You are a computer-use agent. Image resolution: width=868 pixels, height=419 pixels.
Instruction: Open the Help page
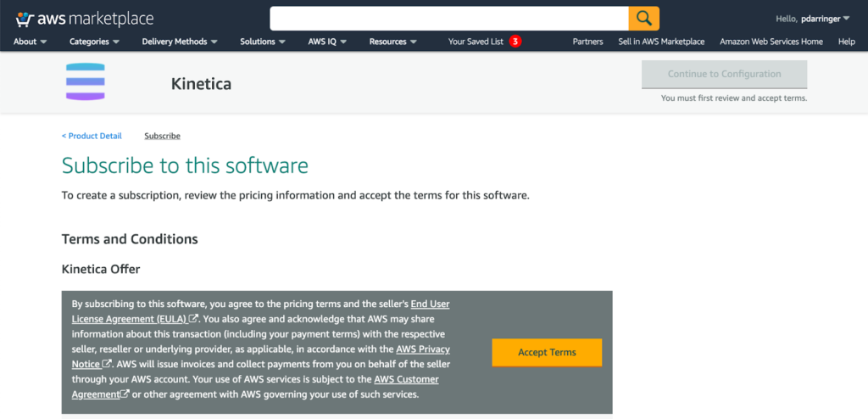(x=846, y=42)
